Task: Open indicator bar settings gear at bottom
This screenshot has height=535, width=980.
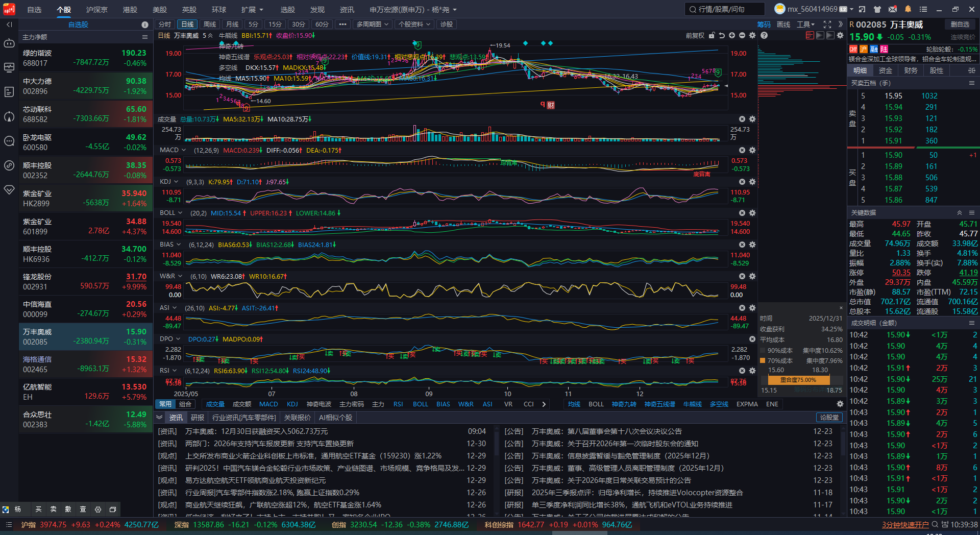Action: tap(840, 404)
